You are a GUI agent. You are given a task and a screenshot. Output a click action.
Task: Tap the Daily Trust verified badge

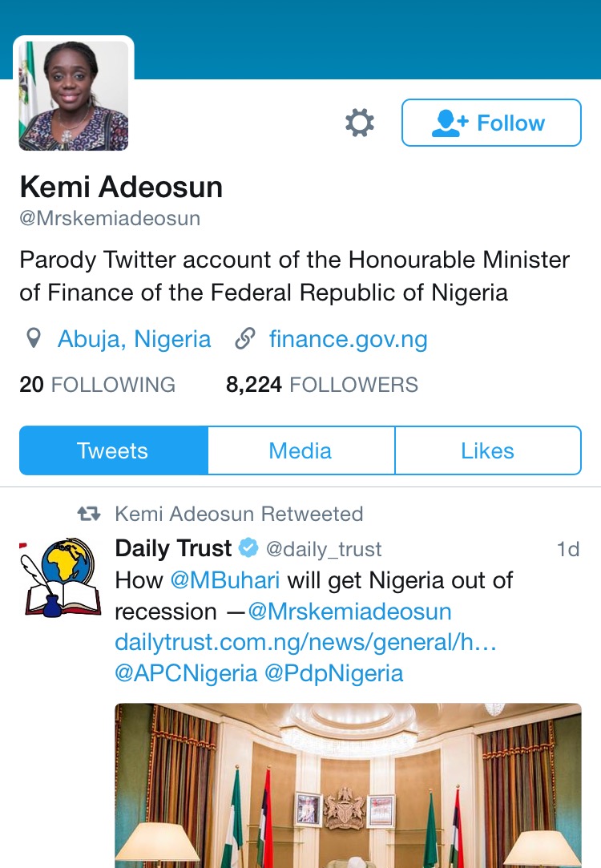[x=249, y=548]
